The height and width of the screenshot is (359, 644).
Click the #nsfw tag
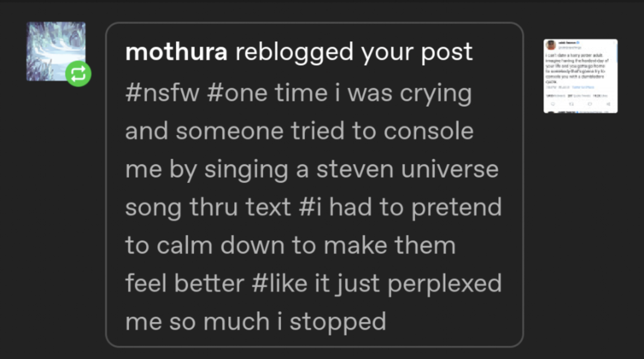tap(162, 93)
